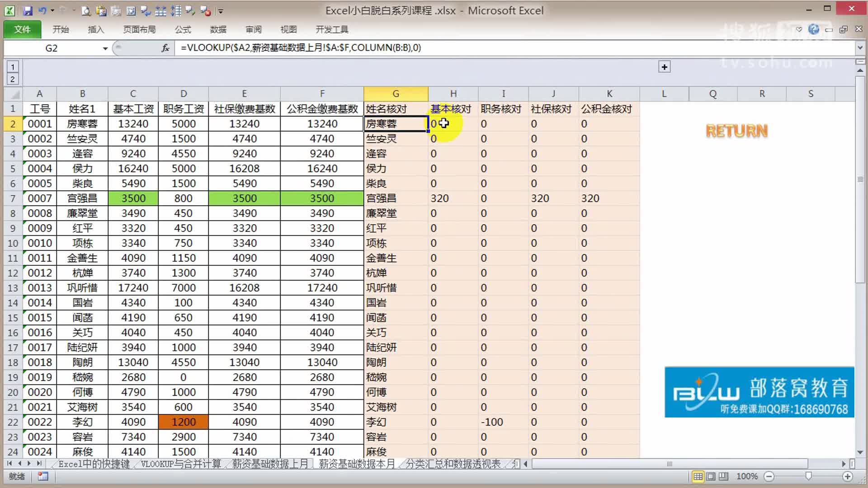Switch to Page Layout view
The width and height of the screenshot is (868, 488).
711,476
